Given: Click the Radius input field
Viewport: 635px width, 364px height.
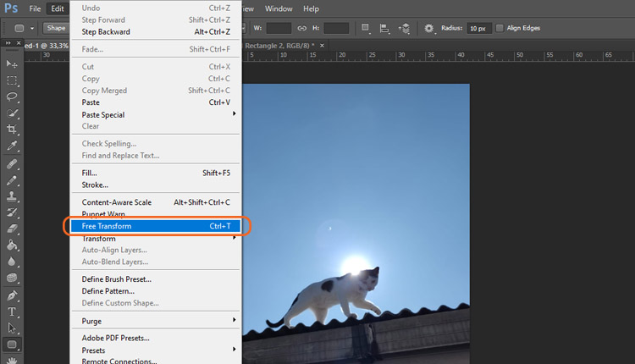Looking at the screenshot, I should (478, 28).
